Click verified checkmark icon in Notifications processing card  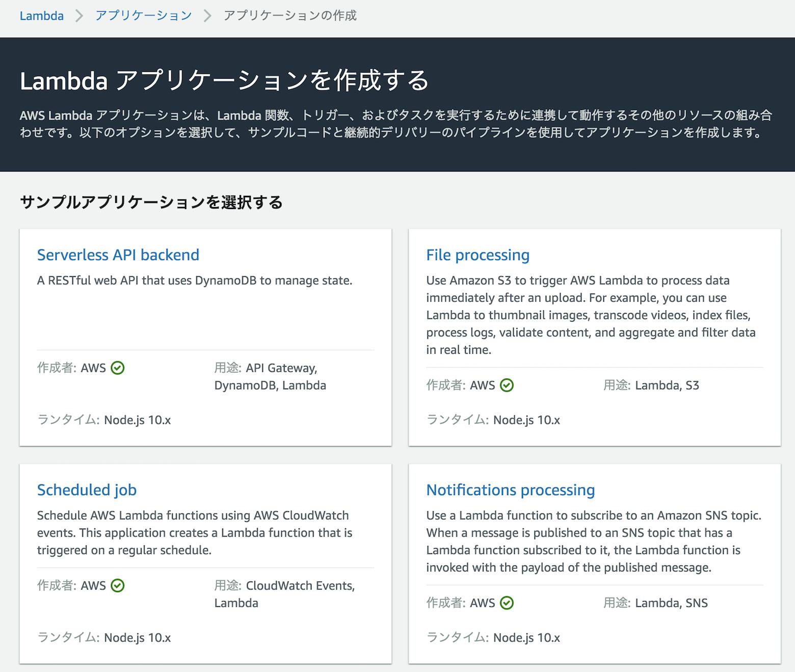[x=507, y=603]
